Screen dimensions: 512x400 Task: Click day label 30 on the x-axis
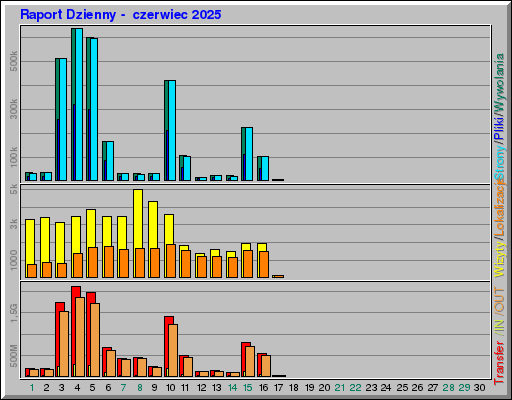click(x=479, y=388)
